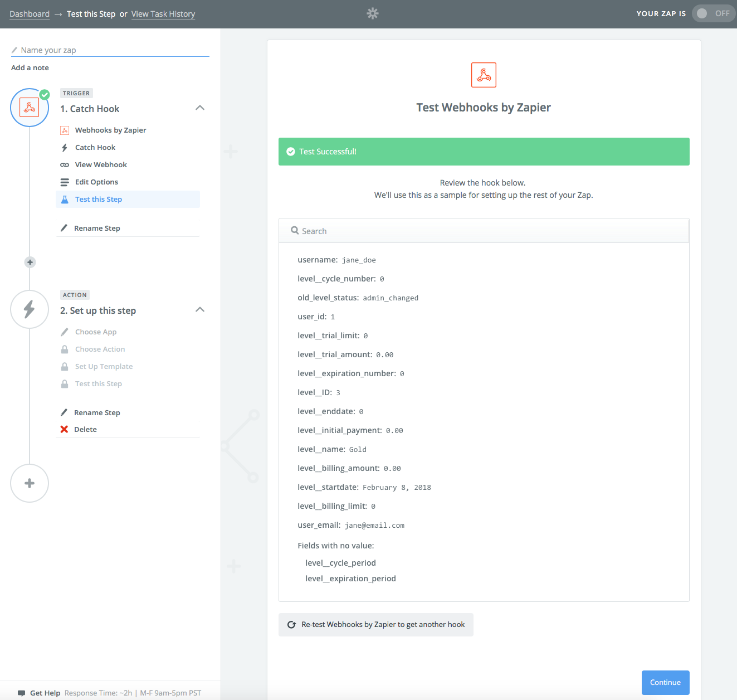Image resolution: width=737 pixels, height=700 pixels.
Task: Click the level__trial_amount: 0.00 row
Action: click(345, 355)
